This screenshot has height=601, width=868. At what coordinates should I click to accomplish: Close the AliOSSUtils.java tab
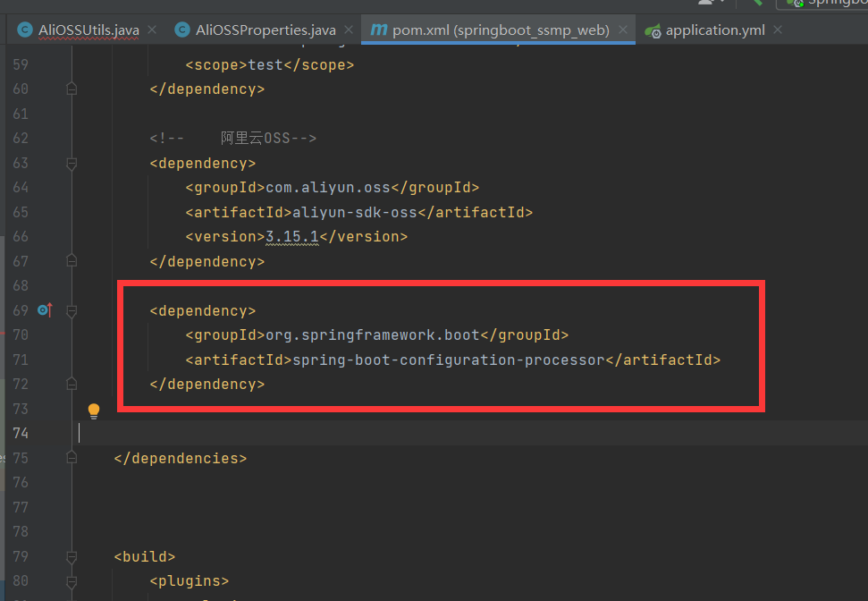coord(152,30)
